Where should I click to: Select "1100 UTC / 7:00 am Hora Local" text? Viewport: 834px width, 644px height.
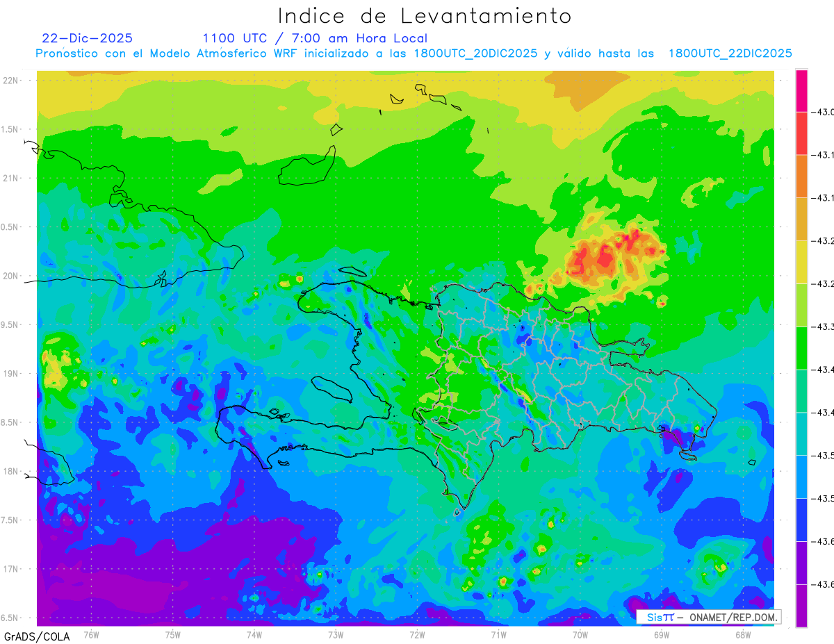(x=315, y=38)
